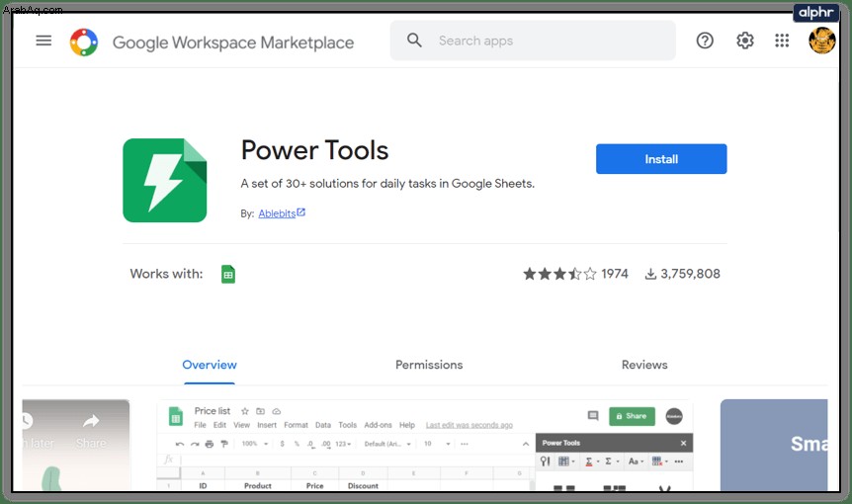852x504 pixels.
Task: Click the Power Tools heading
Action: 314,150
